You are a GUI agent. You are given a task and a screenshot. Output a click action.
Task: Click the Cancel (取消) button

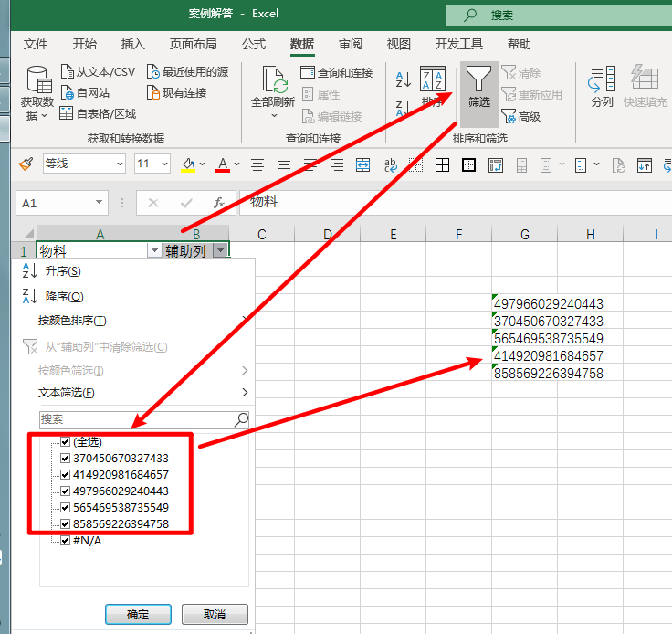click(215, 614)
